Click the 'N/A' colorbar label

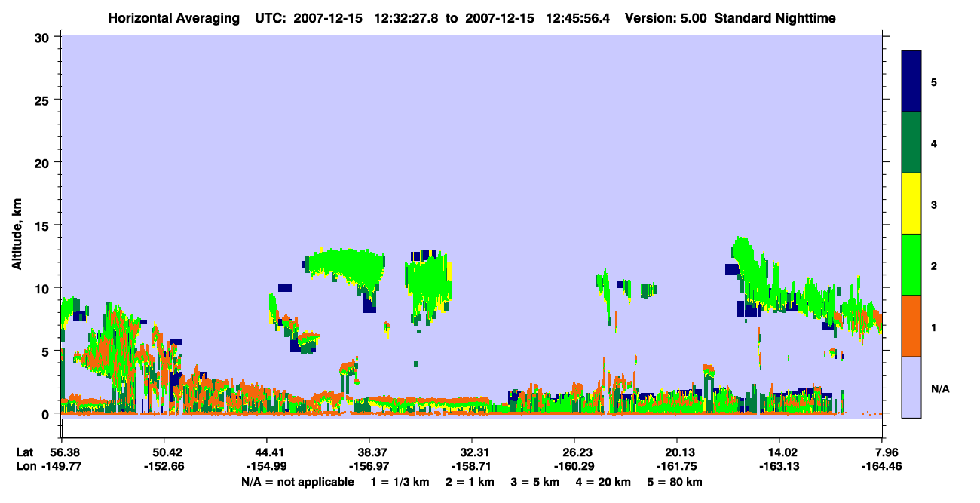(x=940, y=388)
